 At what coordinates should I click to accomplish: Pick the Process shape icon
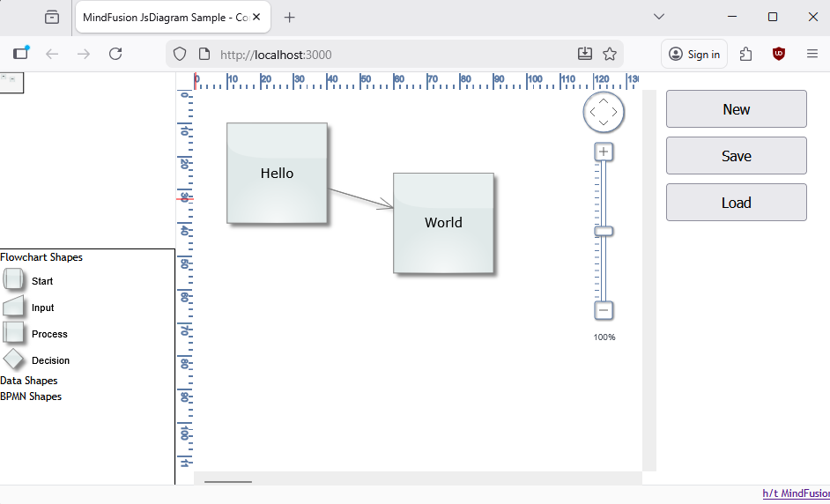point(13,333)
